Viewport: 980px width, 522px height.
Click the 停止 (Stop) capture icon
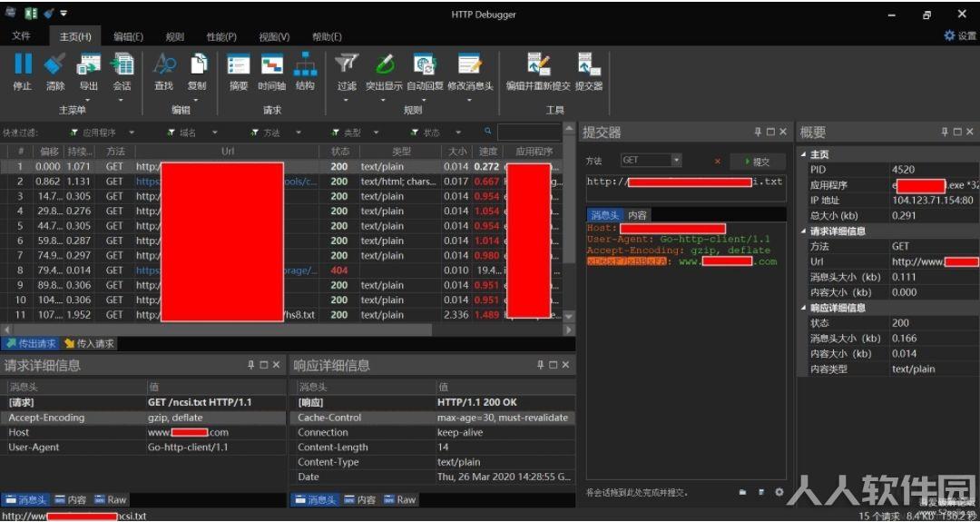point(23,64)
